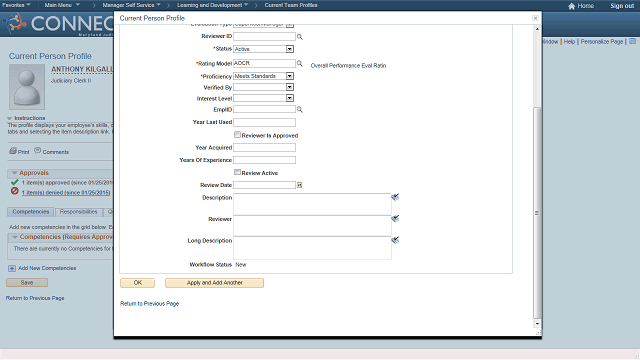Switch to the Responsibilities tab

(78, 212)
